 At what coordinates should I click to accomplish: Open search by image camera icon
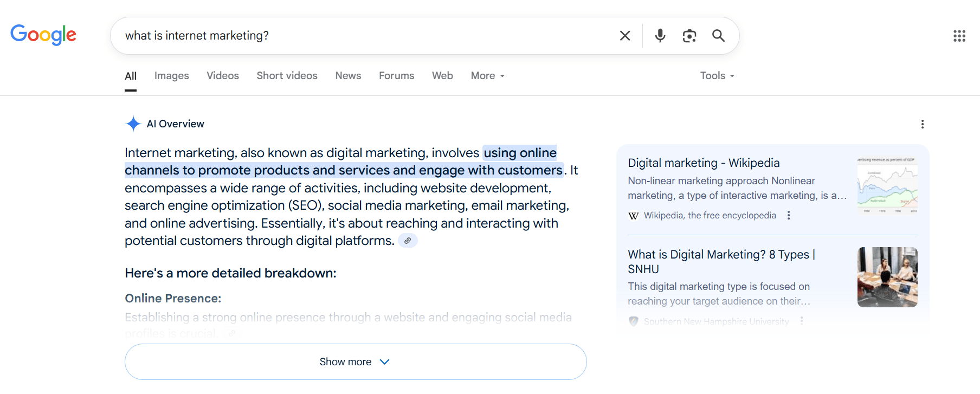tap(689, 36)
